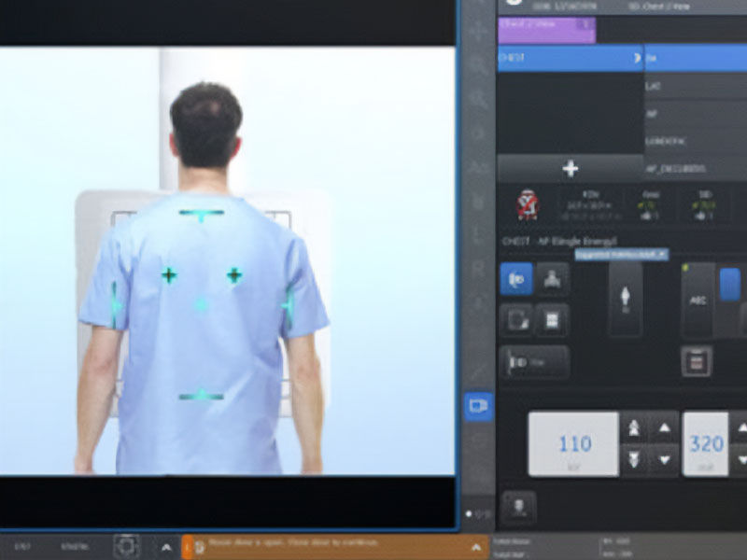Screen dimensions: 747x560
Task: Click the wall stand receptor icon
Action: (516, 279)
